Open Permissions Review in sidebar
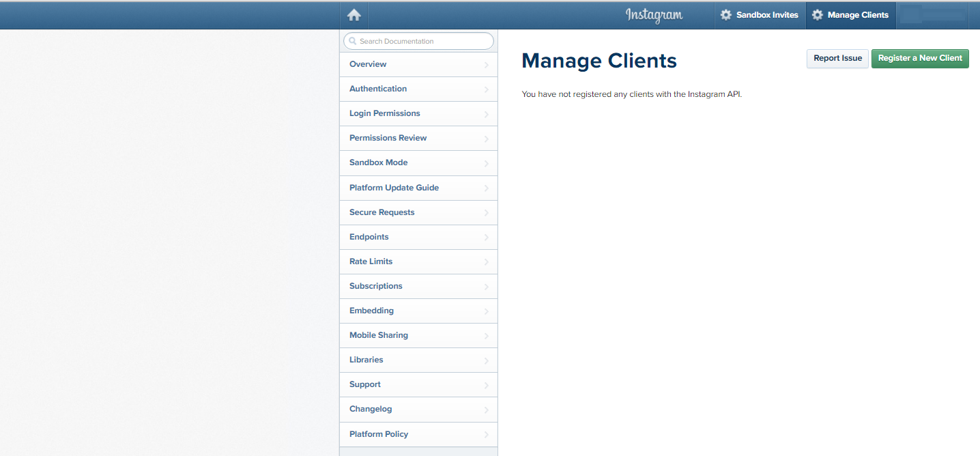 [x=418, y=139]
